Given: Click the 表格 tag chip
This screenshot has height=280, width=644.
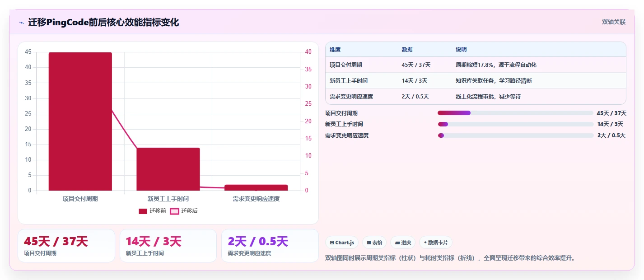Looking at the screenshot, I should [x=374, y=243].
